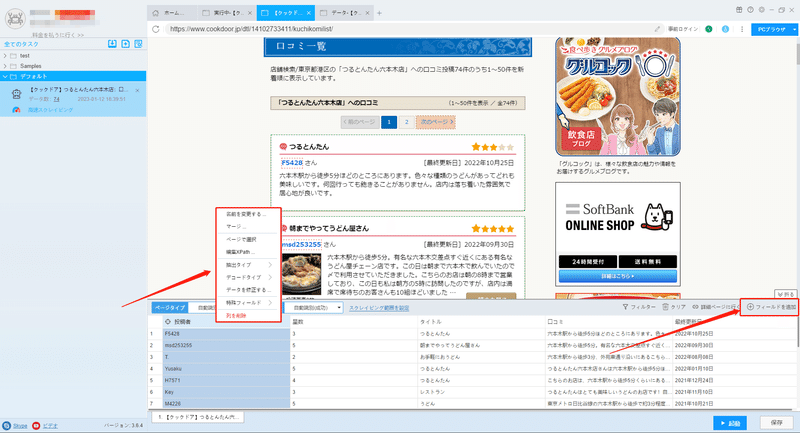Open the 自動識別(成功) dropdown
The width and height of the screenshot is (800, 433).
tap(314, 308)
